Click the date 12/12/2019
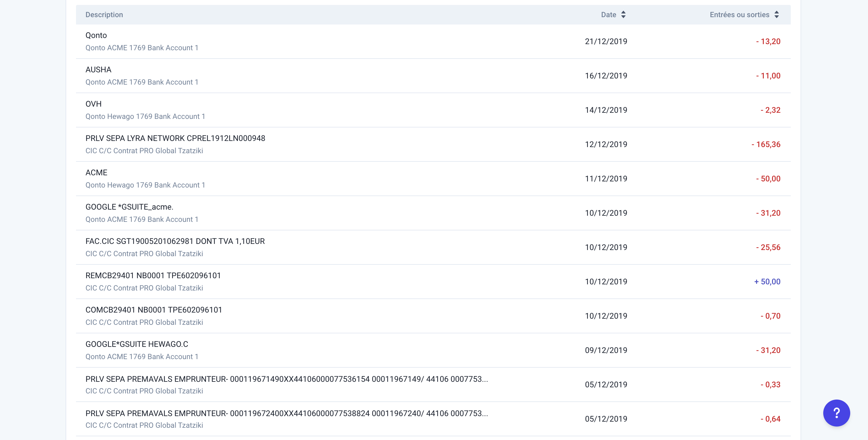 click(x=606, y=145)
